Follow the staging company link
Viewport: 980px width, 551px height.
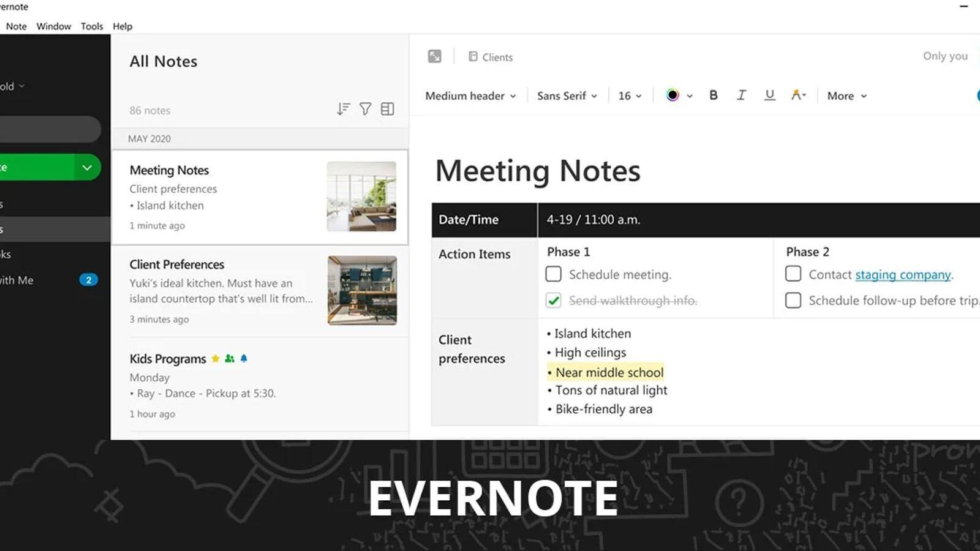(x=903, y=275)
